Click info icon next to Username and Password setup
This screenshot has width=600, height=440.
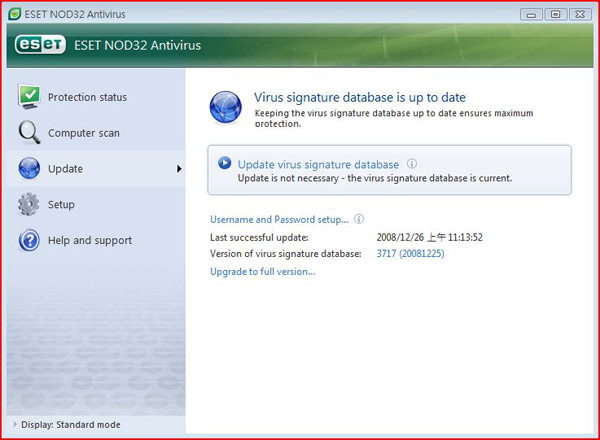coord(359,219)
